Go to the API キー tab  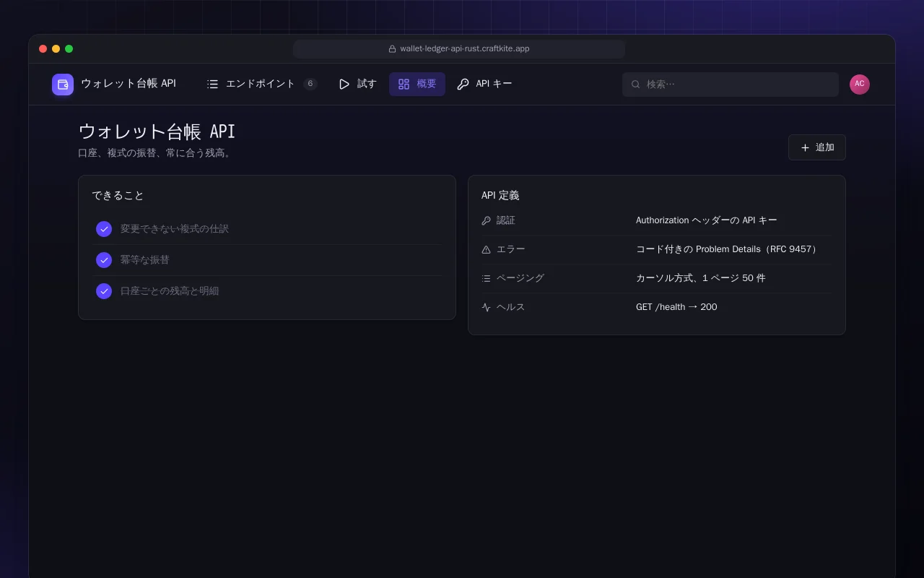pyautogui.click(x=485, y=85)
